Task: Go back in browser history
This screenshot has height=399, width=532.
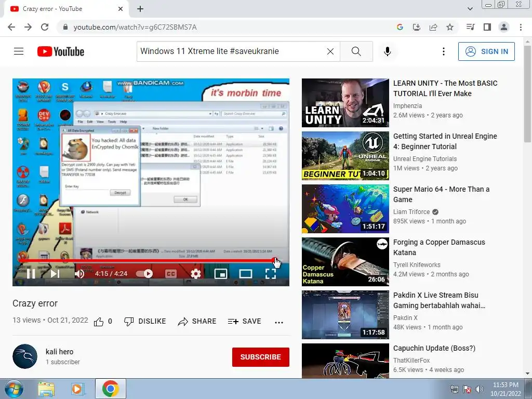Action: [11, 27]
